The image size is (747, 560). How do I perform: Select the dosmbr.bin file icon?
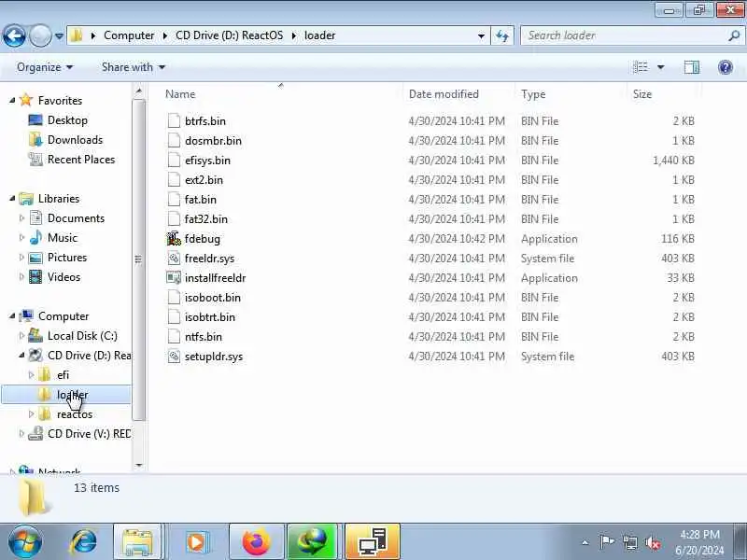(x=174, y=141)
